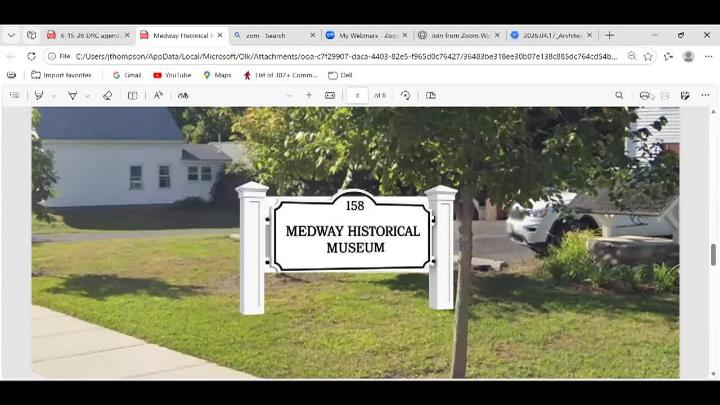Zoom out the PDF page
720x405 pixels.
(x=289, y=96)
